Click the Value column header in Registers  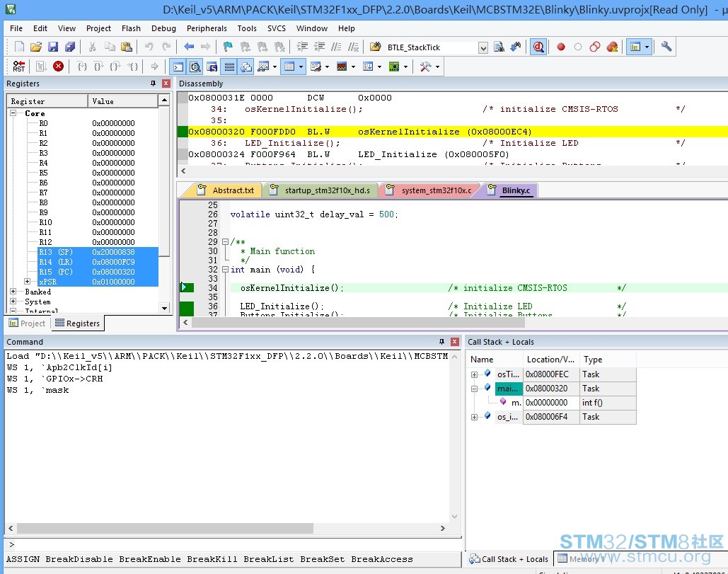[122, 101]
